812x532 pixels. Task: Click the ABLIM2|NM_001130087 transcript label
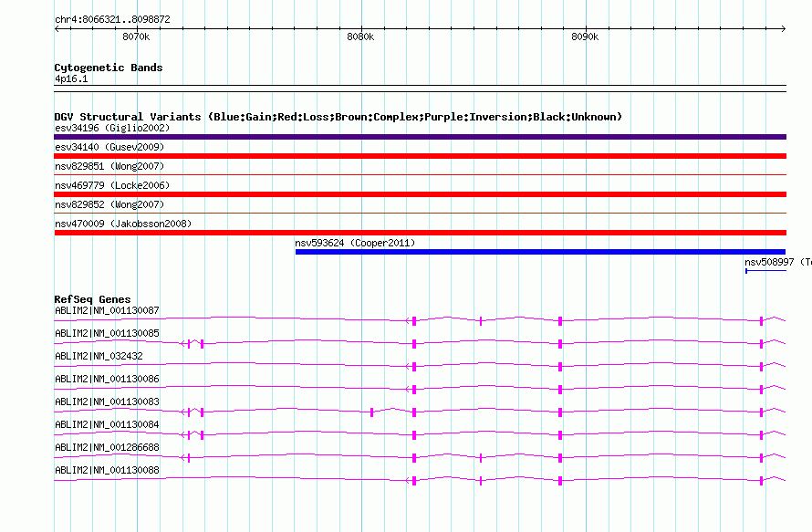tap(107, 311)
